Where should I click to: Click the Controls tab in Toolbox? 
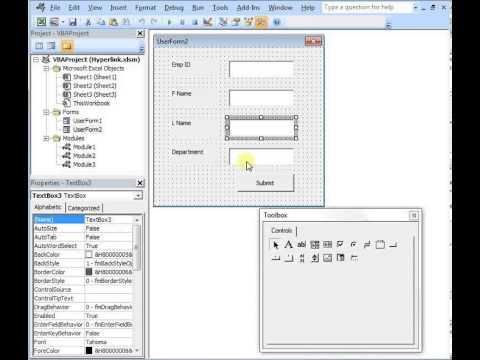point(282,230)
